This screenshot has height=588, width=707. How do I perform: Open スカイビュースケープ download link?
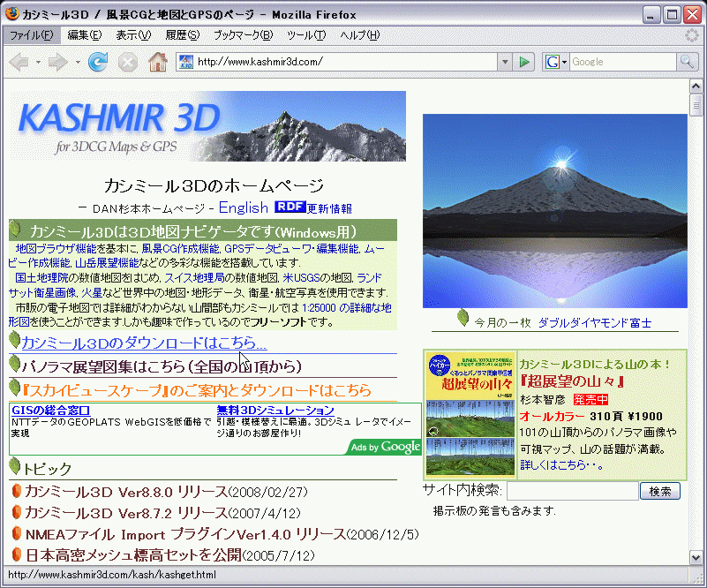click(x=196, y=390)
